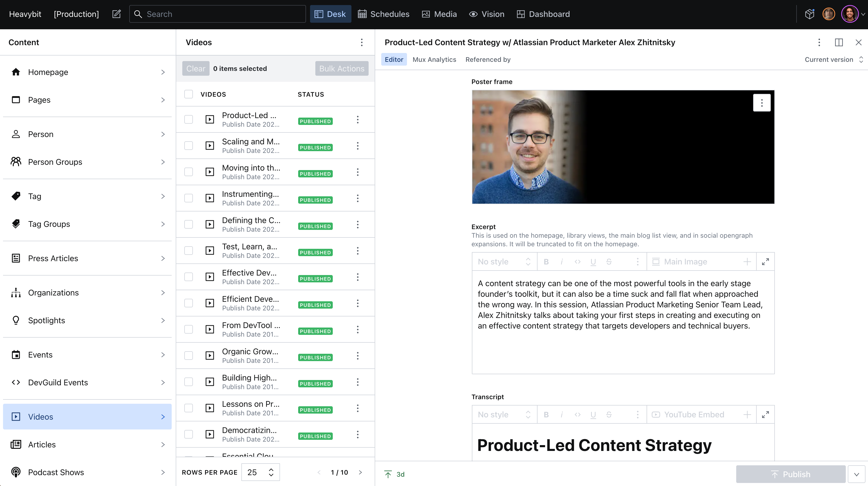This screenshot has height=486, width=868.
Task: Click the Publish button
Action: pyautogui.click(x=790, y=474)
